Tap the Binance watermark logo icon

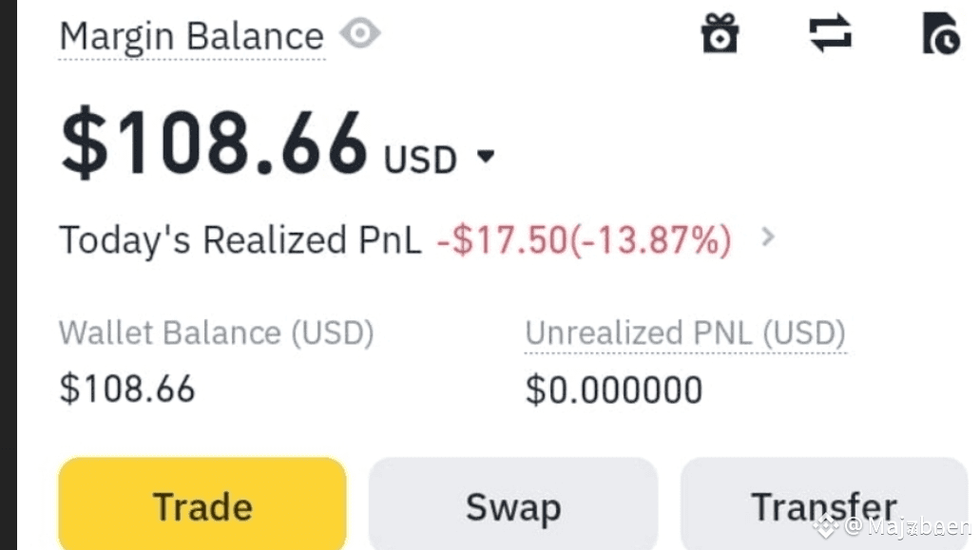tap(825, 525)
